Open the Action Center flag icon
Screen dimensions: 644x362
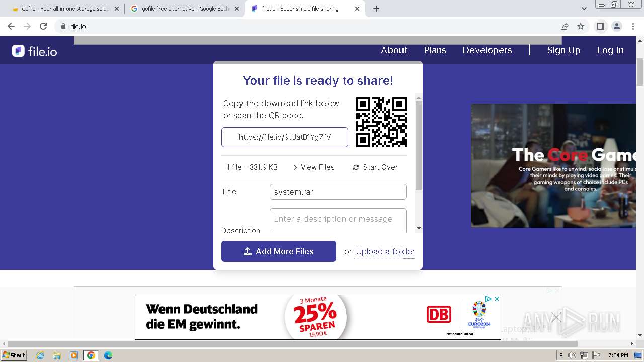pyautogui.click(x=596, y=355)
